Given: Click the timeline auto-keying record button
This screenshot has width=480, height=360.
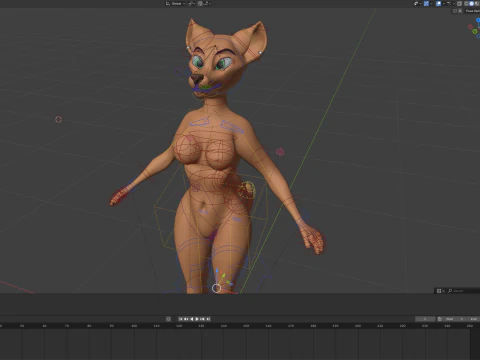Looking at the screenshot, I should pos(168,319).
